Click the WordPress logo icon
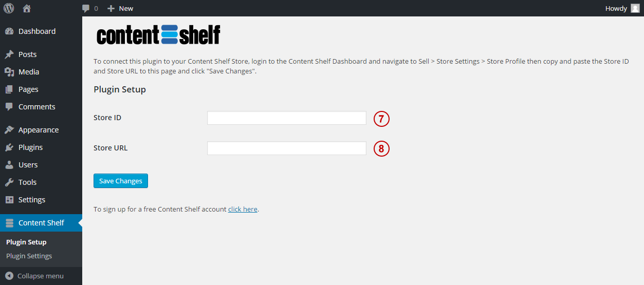Image resolution: width=644 pixels, height=285 pixels. [x=9, y=8]
